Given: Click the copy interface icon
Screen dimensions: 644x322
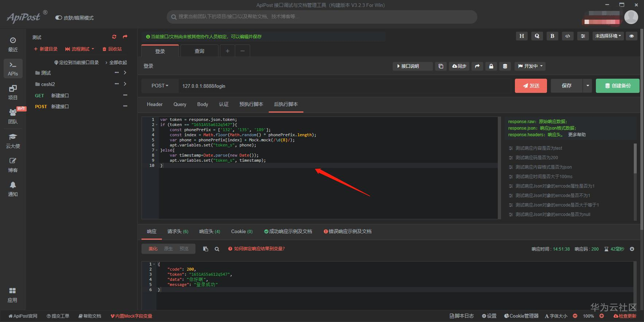Looking at the screenshot, I should [x=441, y=66].
